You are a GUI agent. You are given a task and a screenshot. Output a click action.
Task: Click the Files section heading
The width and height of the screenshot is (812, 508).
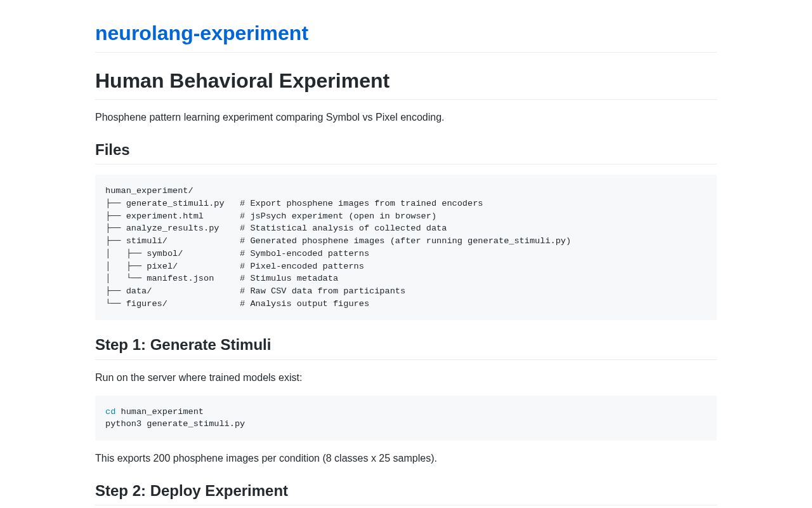click(x=112, y=150)
